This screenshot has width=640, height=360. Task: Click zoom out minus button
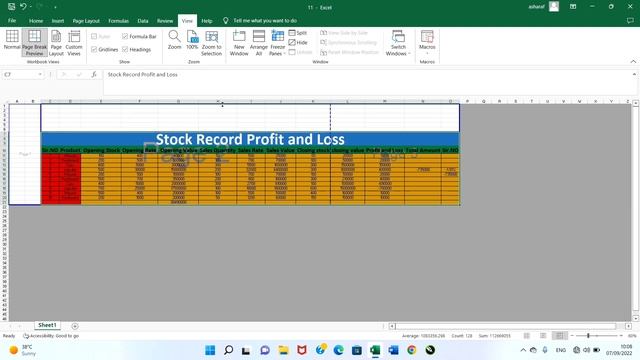coord(572,336)
